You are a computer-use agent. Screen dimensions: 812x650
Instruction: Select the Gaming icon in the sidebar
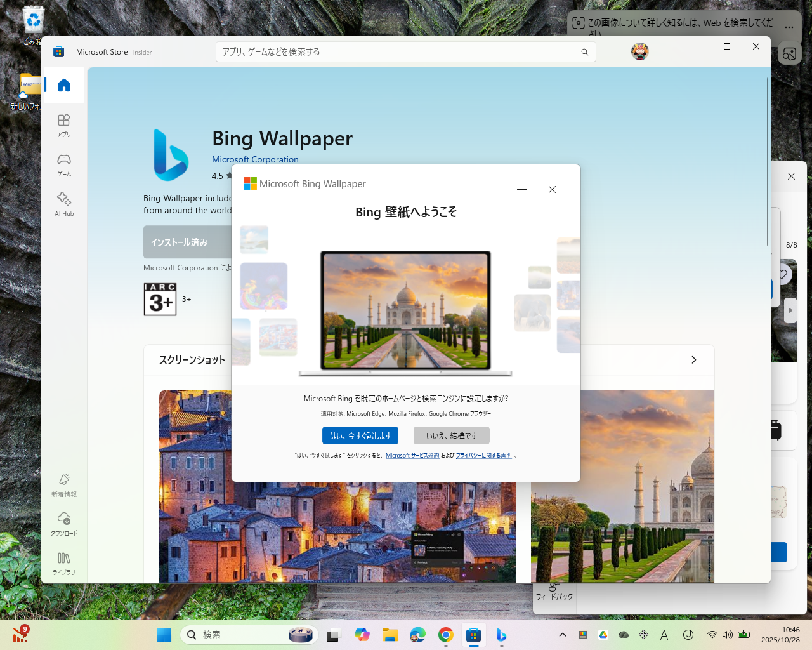tap(63, 164)
